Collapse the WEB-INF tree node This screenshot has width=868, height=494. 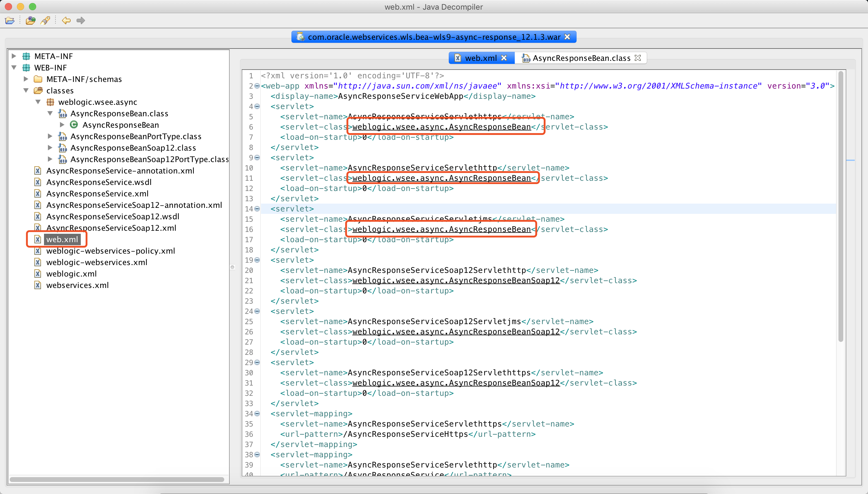tap(14, 67)
